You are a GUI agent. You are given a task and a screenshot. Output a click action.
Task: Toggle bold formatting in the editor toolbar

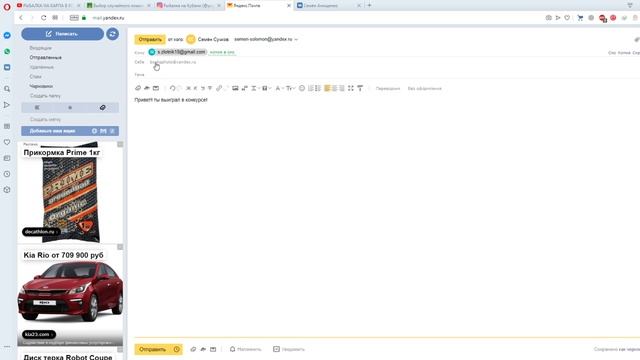[188, 88]
